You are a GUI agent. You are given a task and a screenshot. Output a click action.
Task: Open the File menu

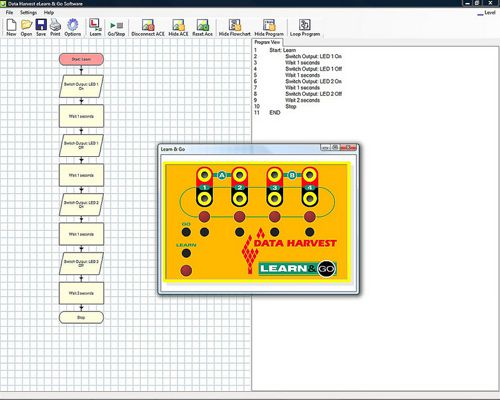pyautogui.click(x=9, y=12)
